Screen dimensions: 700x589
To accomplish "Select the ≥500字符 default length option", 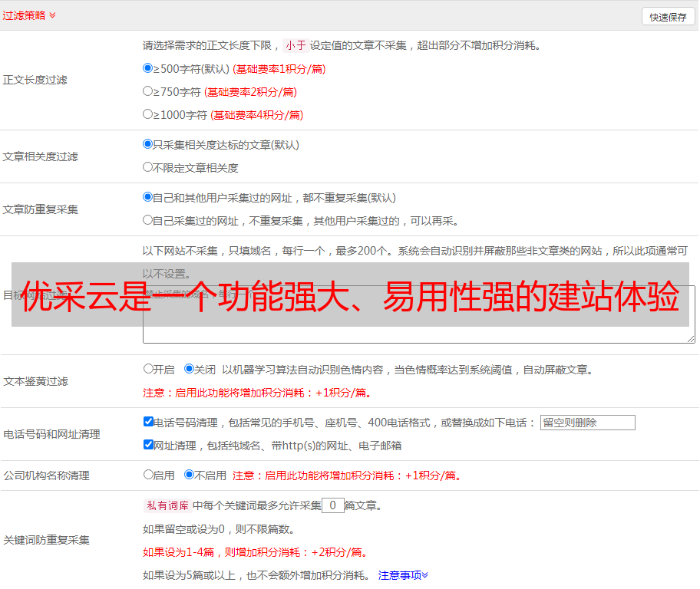I will (x=148, y=68).
